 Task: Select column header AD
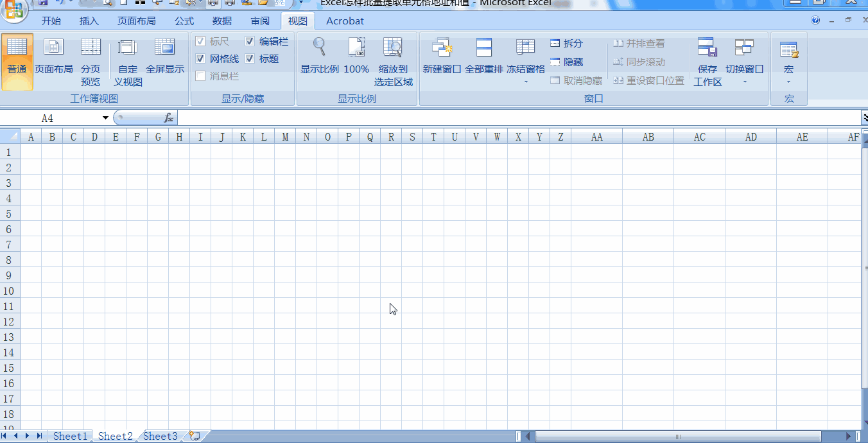751,137
